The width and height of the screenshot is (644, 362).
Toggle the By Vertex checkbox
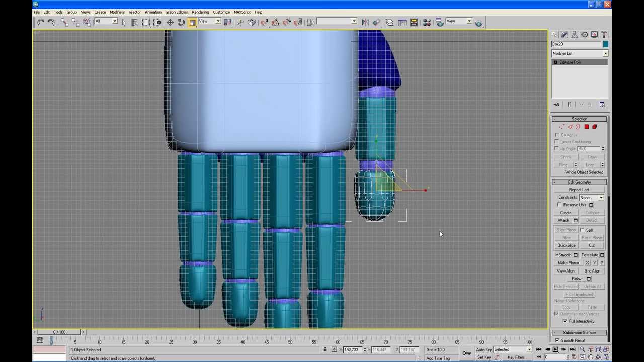557,135
